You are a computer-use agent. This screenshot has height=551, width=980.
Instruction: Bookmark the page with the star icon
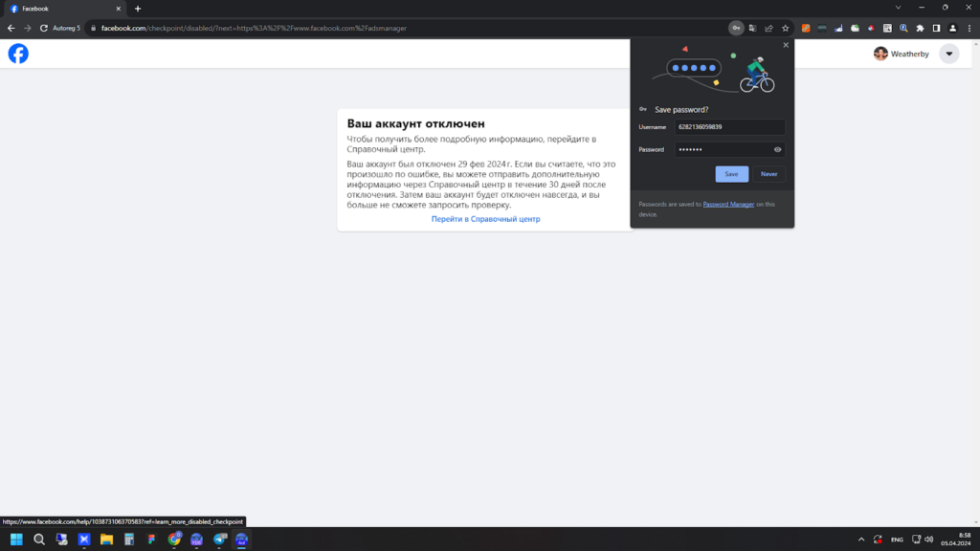coord(786,28)
